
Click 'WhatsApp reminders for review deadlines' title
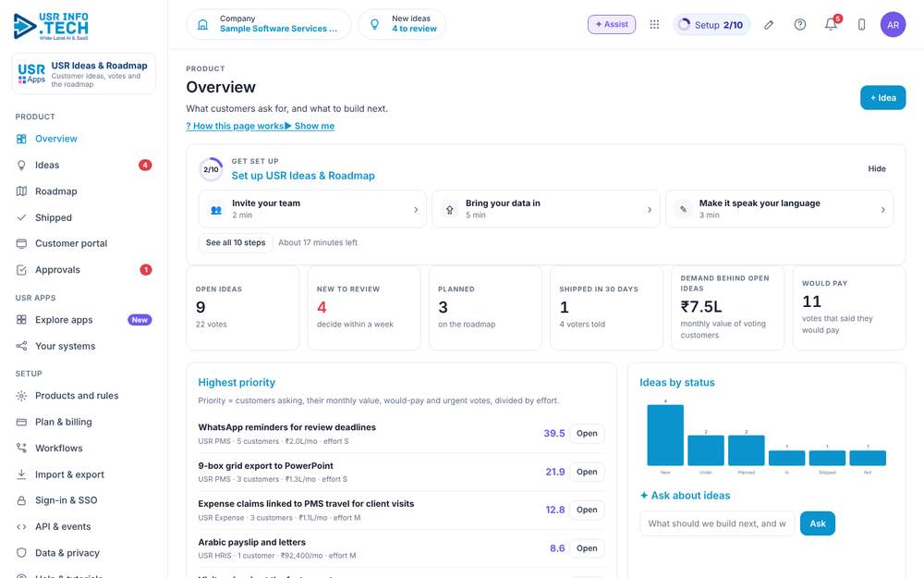click(286, 427)
